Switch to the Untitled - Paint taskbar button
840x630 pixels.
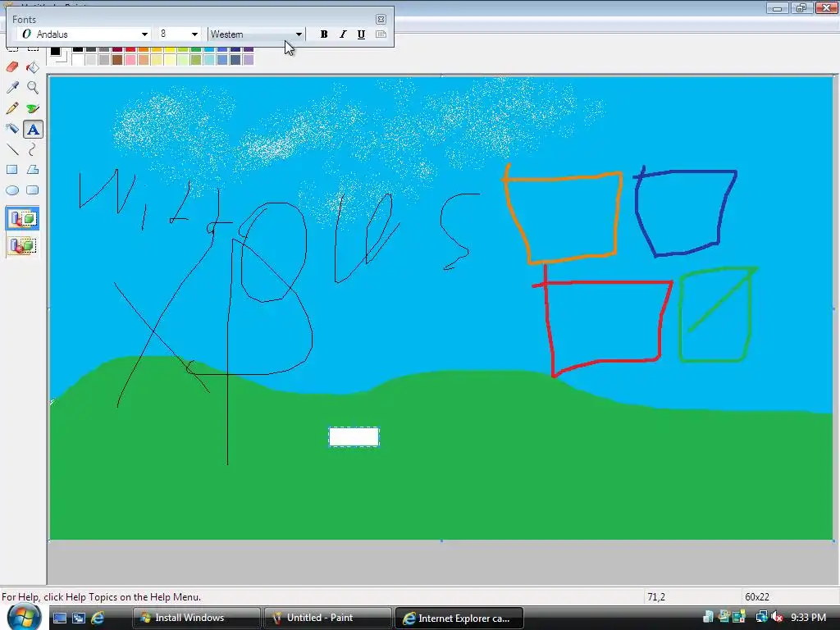326,618
